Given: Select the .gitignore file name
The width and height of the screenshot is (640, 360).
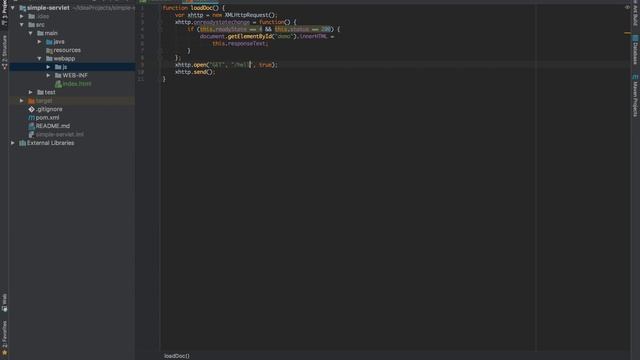Looking at the screenshot, I should point(49,109).
